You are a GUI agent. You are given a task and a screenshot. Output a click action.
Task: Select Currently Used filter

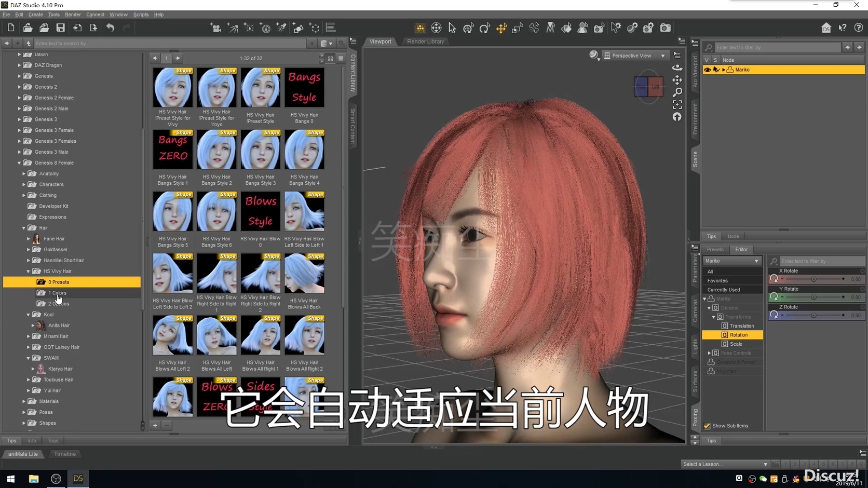[x=733, y=290]
